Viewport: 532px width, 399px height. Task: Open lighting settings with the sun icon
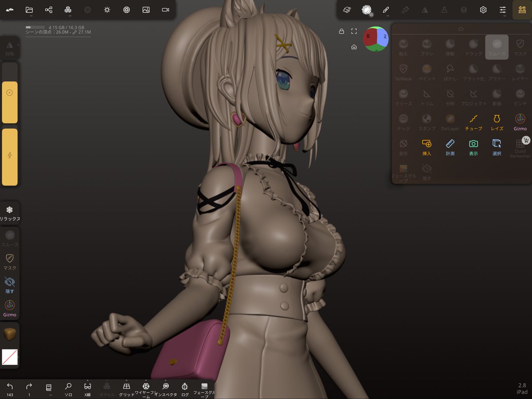point(107,9)
